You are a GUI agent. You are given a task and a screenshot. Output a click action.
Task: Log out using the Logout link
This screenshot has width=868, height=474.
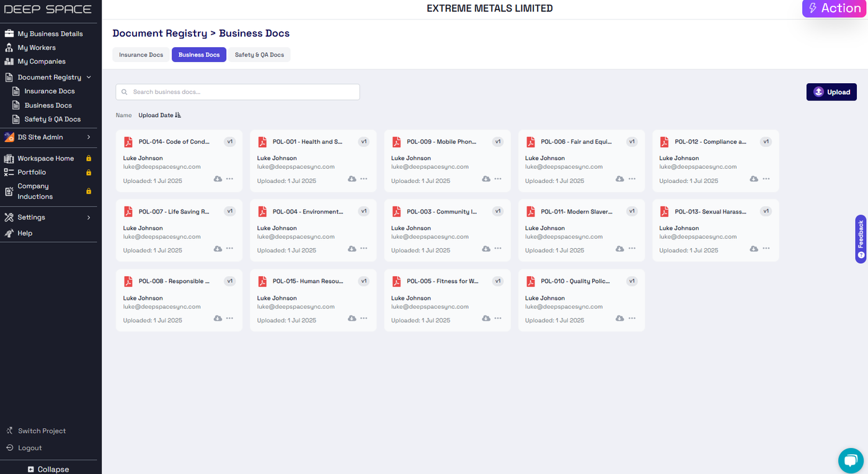[x=30, y=448]
